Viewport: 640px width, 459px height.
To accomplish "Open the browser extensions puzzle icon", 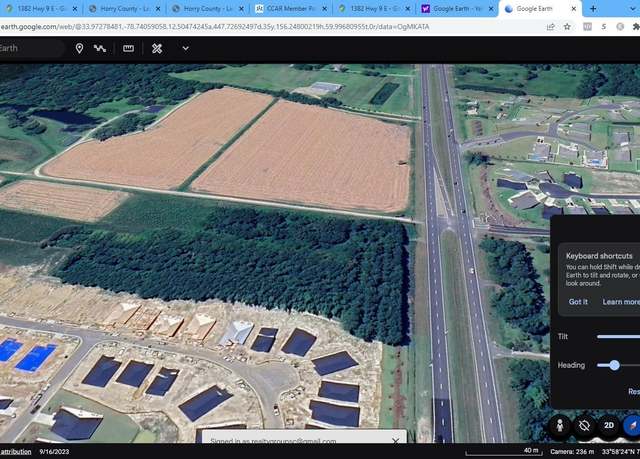I will (636, 27).
